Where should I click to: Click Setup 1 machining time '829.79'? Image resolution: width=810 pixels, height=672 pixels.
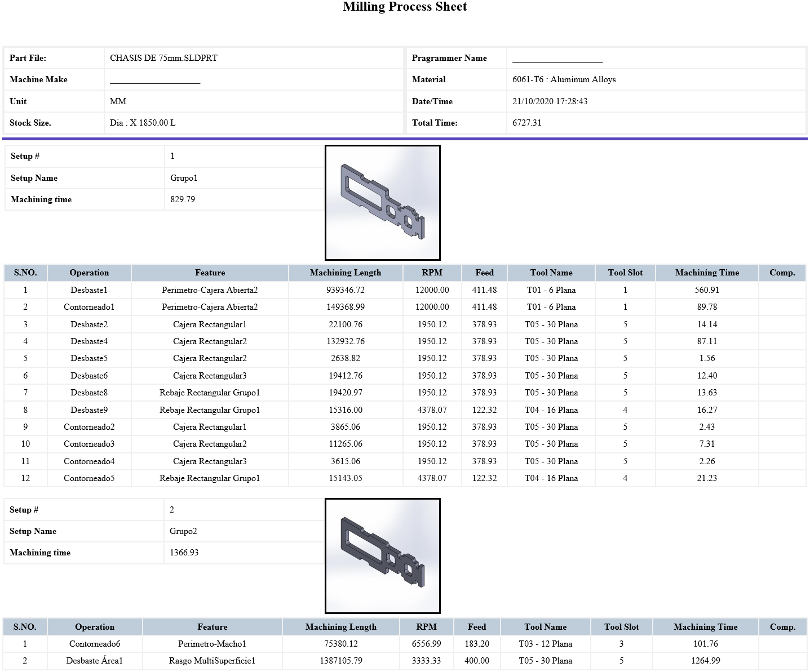tap(183, 199)
